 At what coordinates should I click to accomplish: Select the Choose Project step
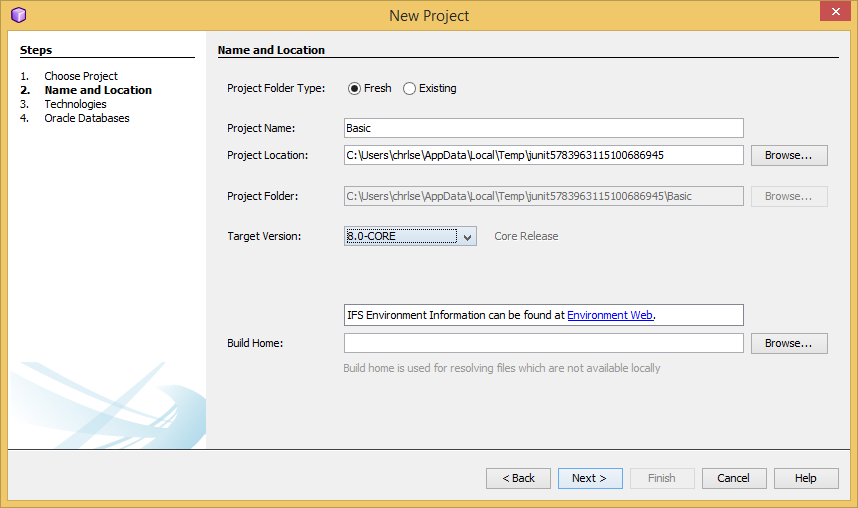[x=81, y=76]
